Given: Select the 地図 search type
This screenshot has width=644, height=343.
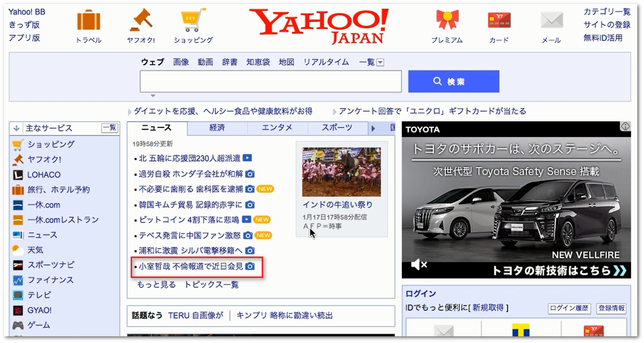Looking at the screenshot, I should point(286,62).
